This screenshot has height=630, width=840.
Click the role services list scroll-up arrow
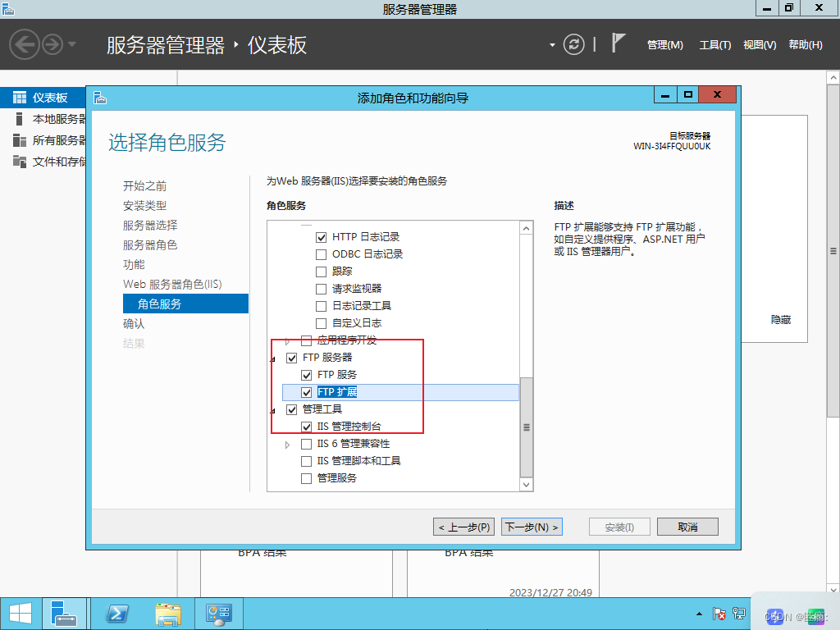[x=527, y=229]
